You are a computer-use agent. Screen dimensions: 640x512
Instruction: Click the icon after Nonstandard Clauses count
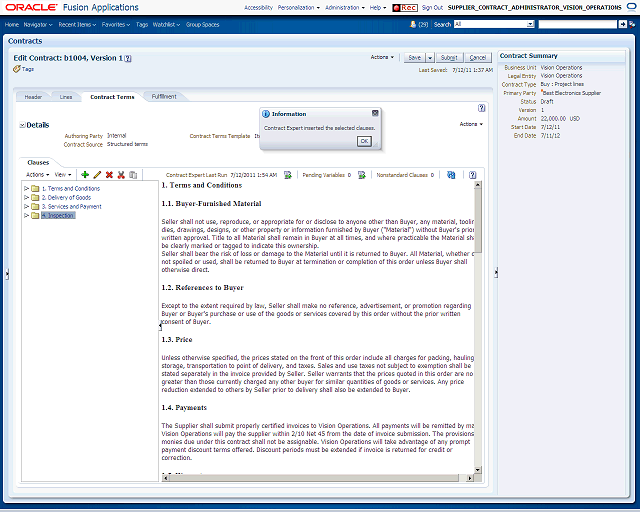451,175
